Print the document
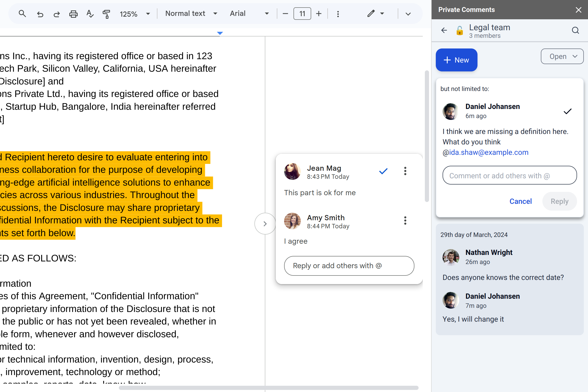This screenshot has width=588, height=392. pos(73,14)
